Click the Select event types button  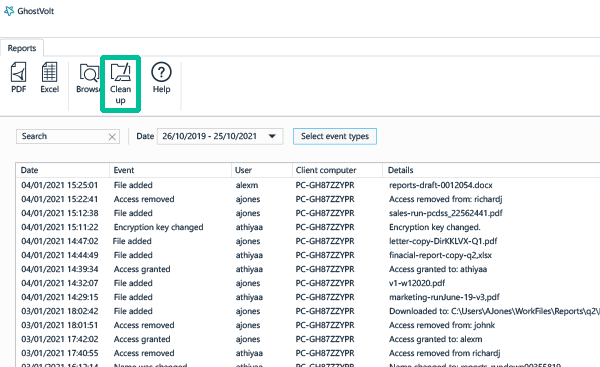click(x=335, y=136)
